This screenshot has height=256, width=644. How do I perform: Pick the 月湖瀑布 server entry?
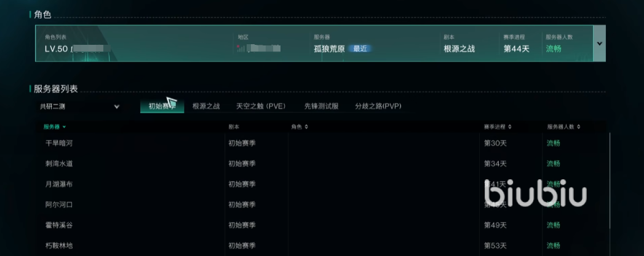(59, 184)
